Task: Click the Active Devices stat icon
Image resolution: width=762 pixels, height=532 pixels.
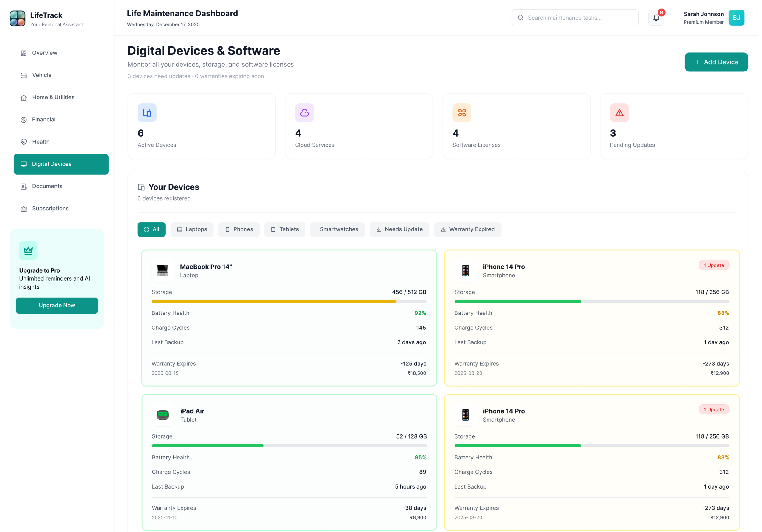Action: [x=147, y=113]
